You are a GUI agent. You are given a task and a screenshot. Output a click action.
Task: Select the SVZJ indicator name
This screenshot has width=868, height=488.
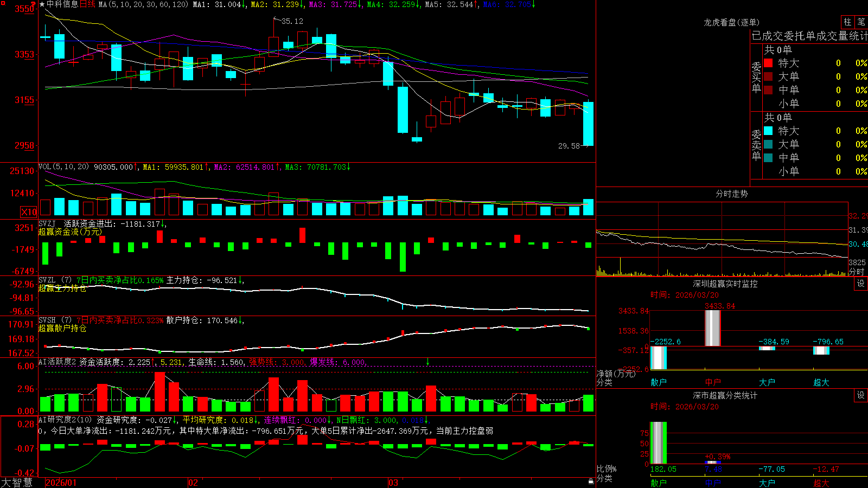tap(47, 223)
